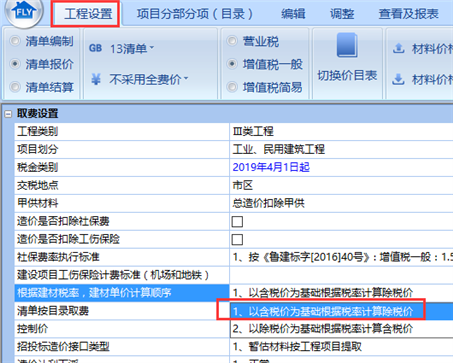453x363 pixels.
Task: Select the 甲供材料 row label
Action: (37, 203)
